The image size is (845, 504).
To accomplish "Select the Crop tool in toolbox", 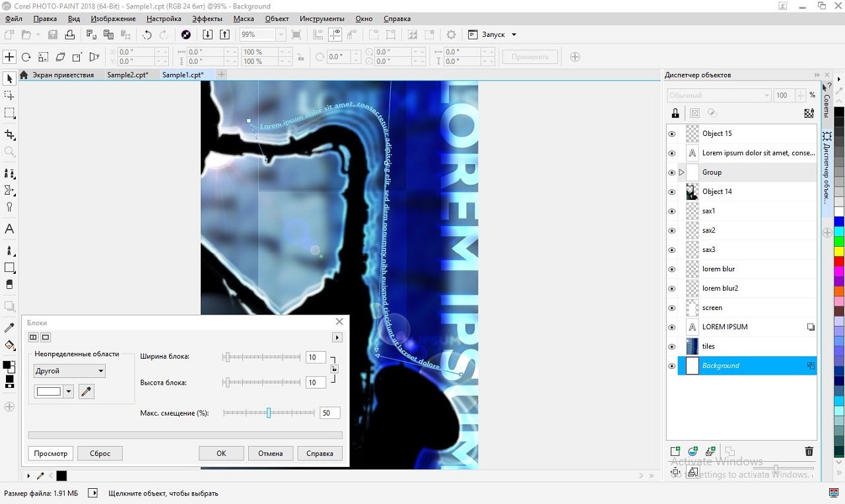I will 9,135.
